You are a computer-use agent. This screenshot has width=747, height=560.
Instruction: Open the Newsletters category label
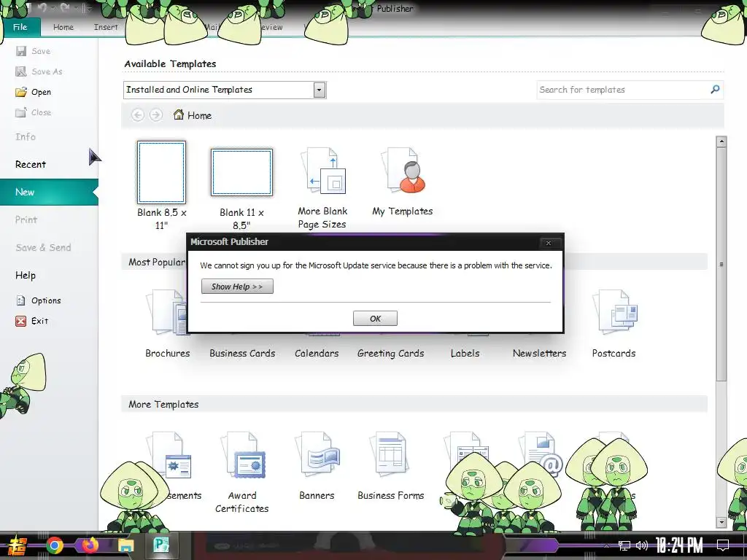(x=539, y=354)
